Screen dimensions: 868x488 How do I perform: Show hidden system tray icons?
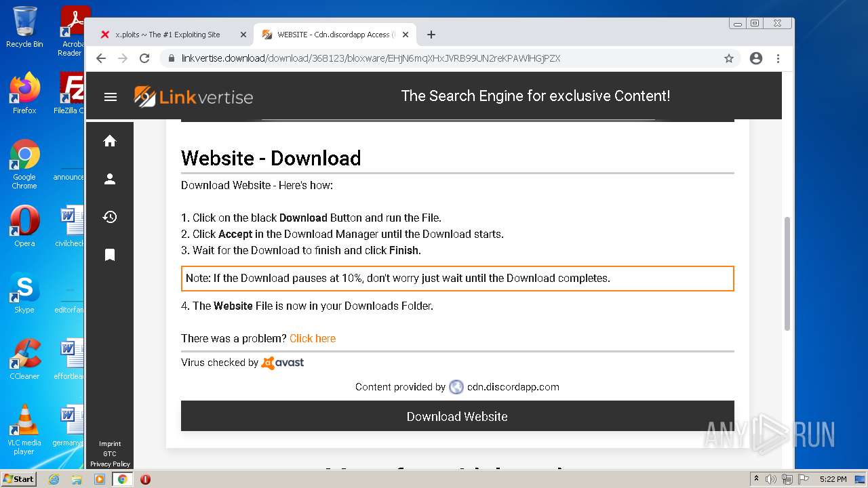tap(756, 479)
